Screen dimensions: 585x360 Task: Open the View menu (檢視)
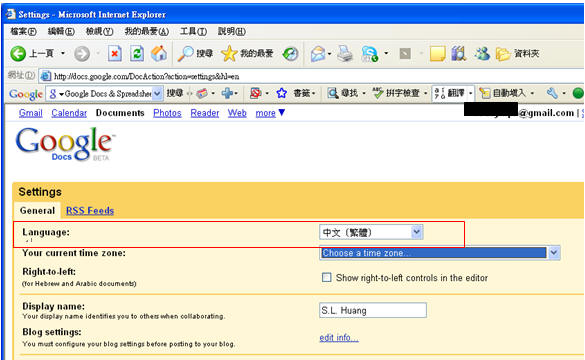coord(99,31)
